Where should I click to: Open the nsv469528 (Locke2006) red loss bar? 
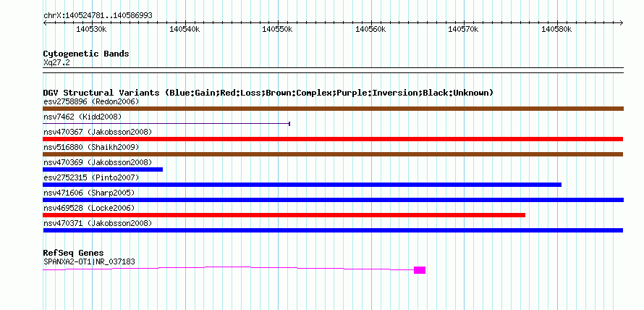[x=284, y=215]
